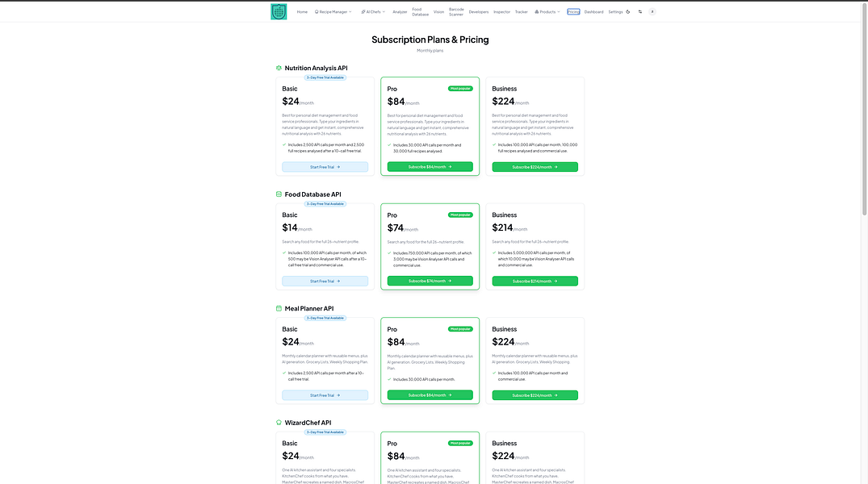
Task: Click the WizardChef API chef hat icon
Action: click(x=279, y=423)
